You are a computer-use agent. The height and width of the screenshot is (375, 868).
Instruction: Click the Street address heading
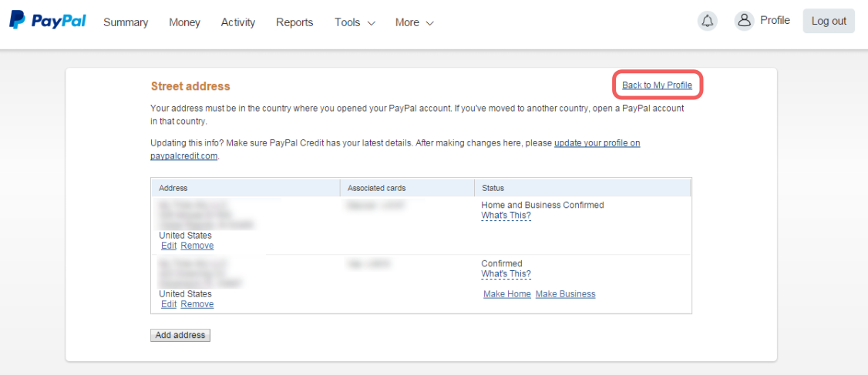[190, 86]
